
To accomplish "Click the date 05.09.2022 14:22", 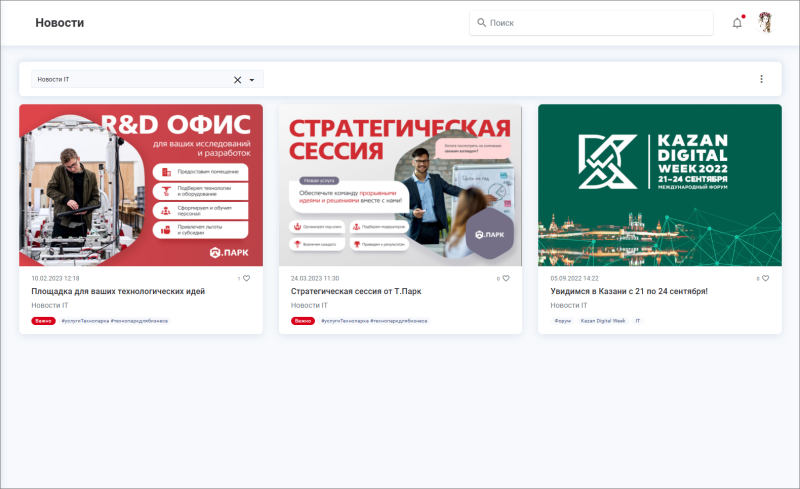I will 574,278.
